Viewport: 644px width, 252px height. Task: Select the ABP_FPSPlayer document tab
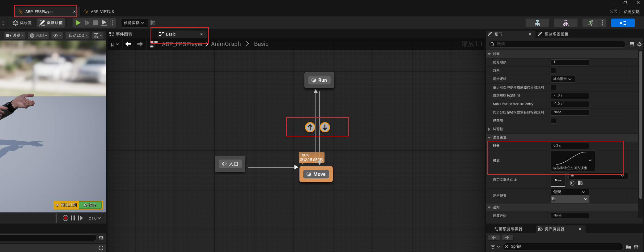[x=45, y=11]
